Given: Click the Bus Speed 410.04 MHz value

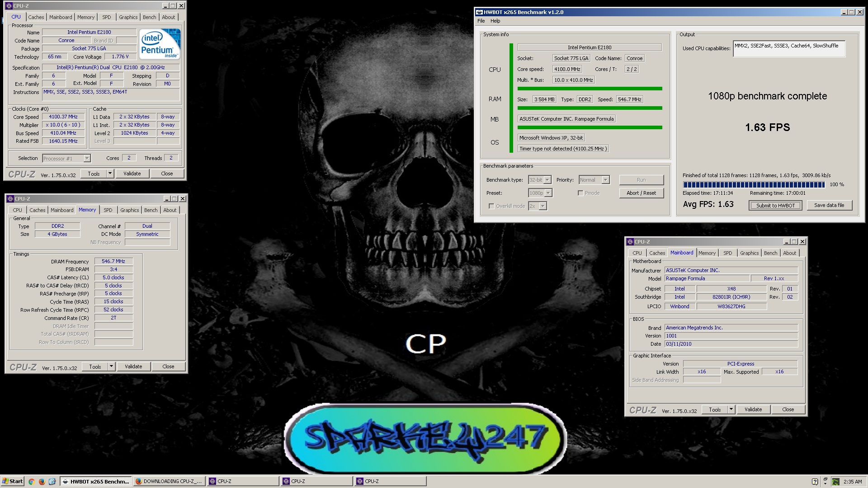Looking at the screenshot, I should pos(63,133).
